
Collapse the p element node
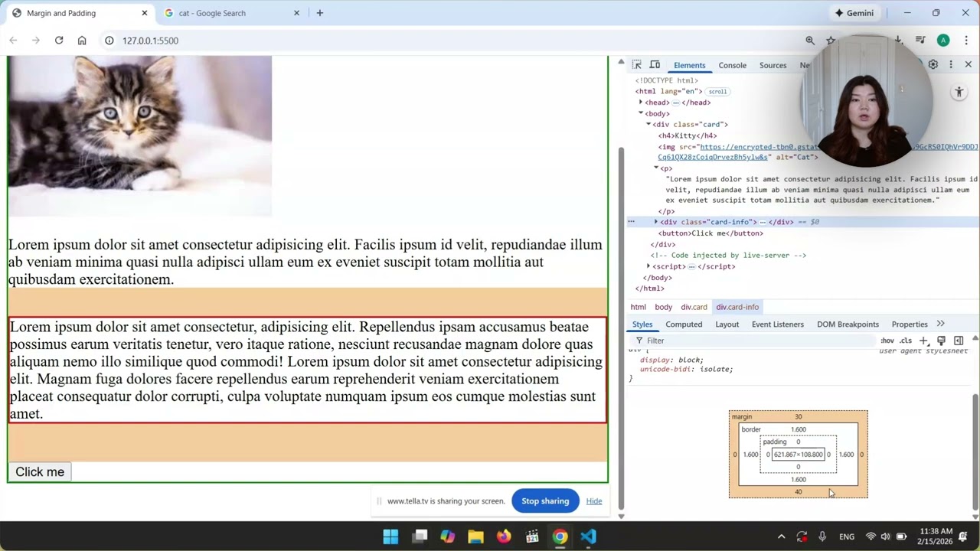(655, 168)
